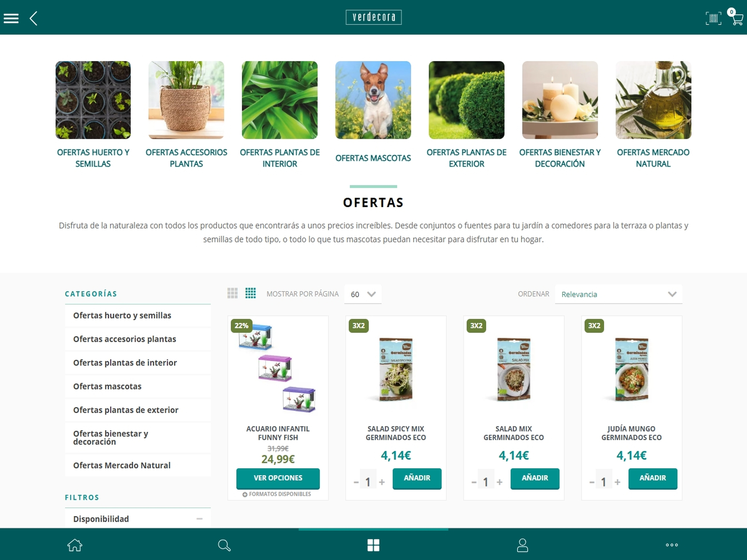Screen dimensions: 747x560
Task: Decrease quantity for Salad Mix Germinados
Action: click(474, 482)
